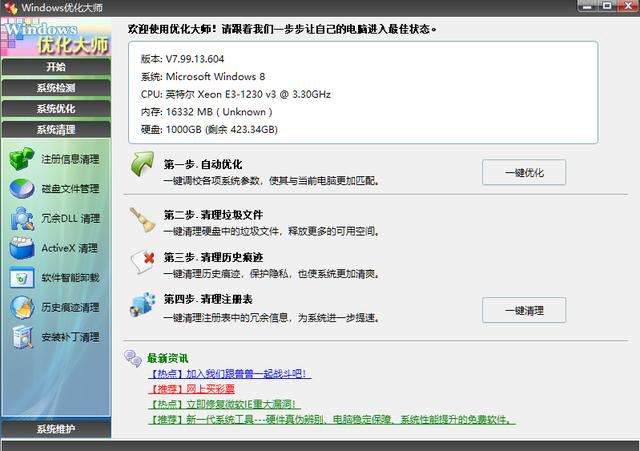Viewport: 640px width, 451px height.
Task: Click the 第一步.自动优化 heading
Action: click(x=203, y=164)
